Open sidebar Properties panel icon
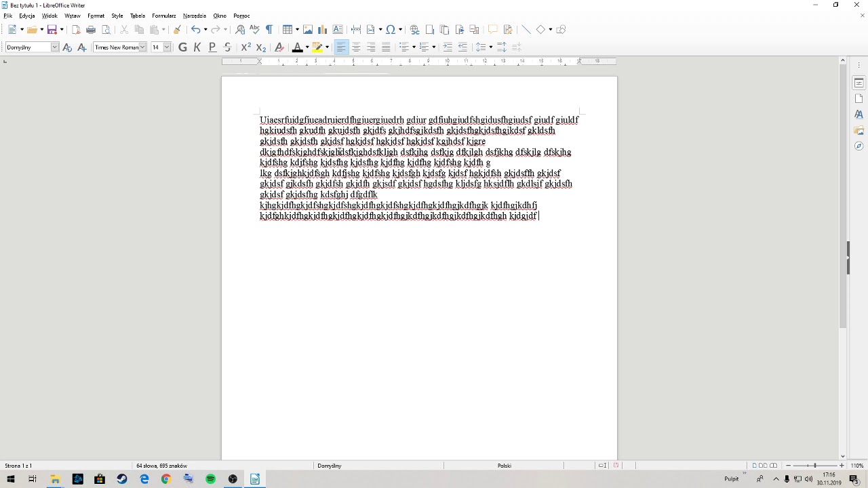The height and width of the screenshot is (488, 868). [x=859, y=83]
